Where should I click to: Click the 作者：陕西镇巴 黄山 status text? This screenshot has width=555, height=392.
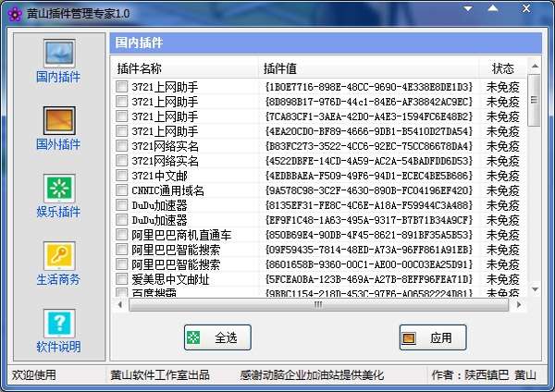484,374
